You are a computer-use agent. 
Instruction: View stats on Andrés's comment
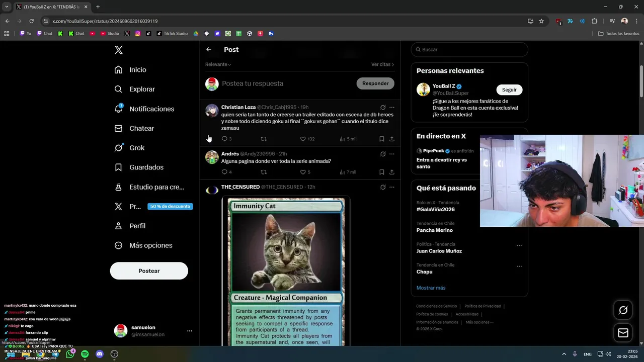[x=348, y=172]
